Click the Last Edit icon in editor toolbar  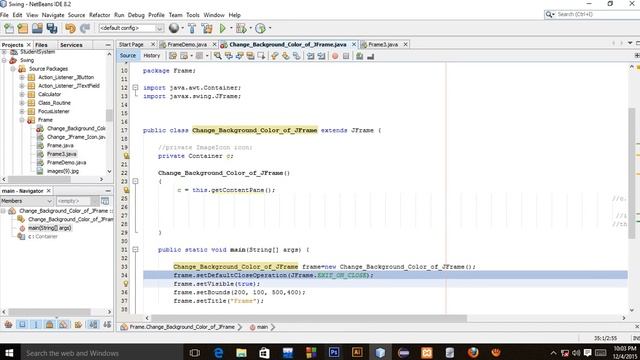[x=173, y=56]
